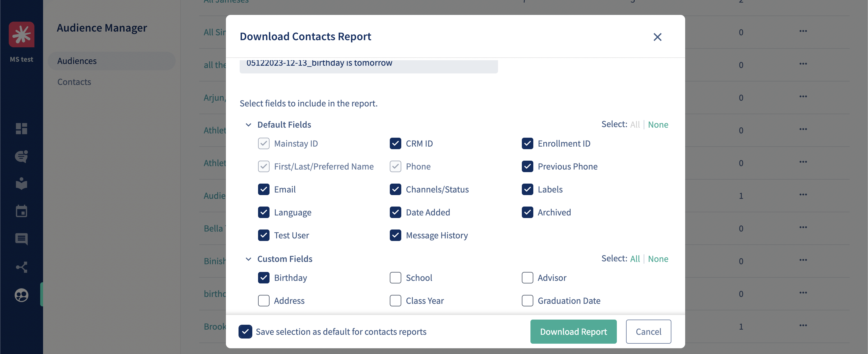
Task: Click the Download Report button
Action: pos(573,332)
